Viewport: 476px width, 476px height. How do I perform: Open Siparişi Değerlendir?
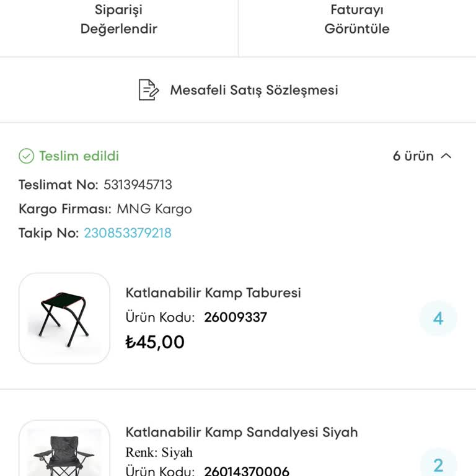[119, 19]
